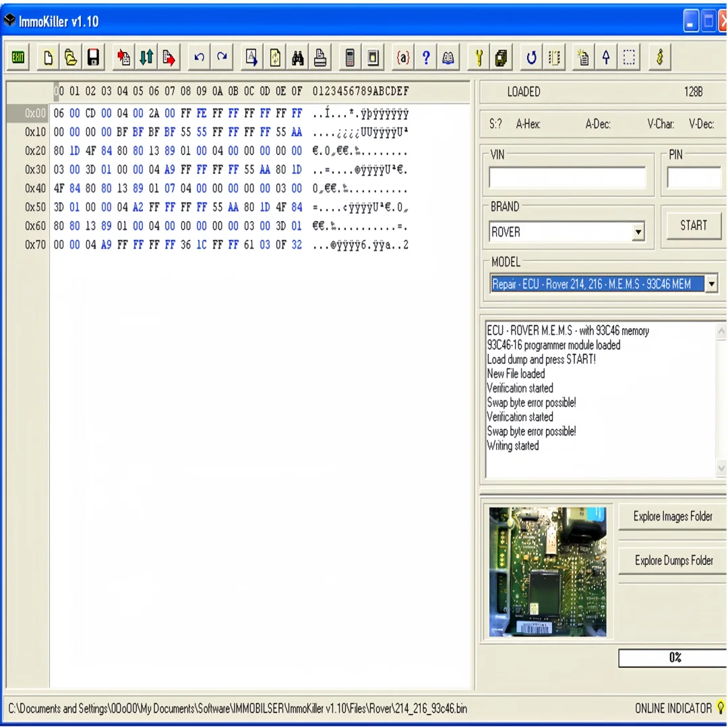Open a dump file using the folder icon

tap(70, 57)
